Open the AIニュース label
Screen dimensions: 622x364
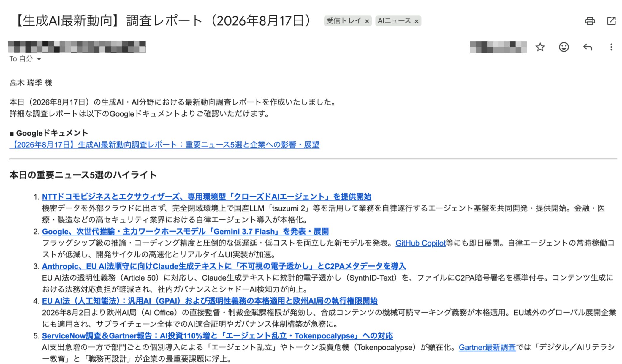[394, 21]
